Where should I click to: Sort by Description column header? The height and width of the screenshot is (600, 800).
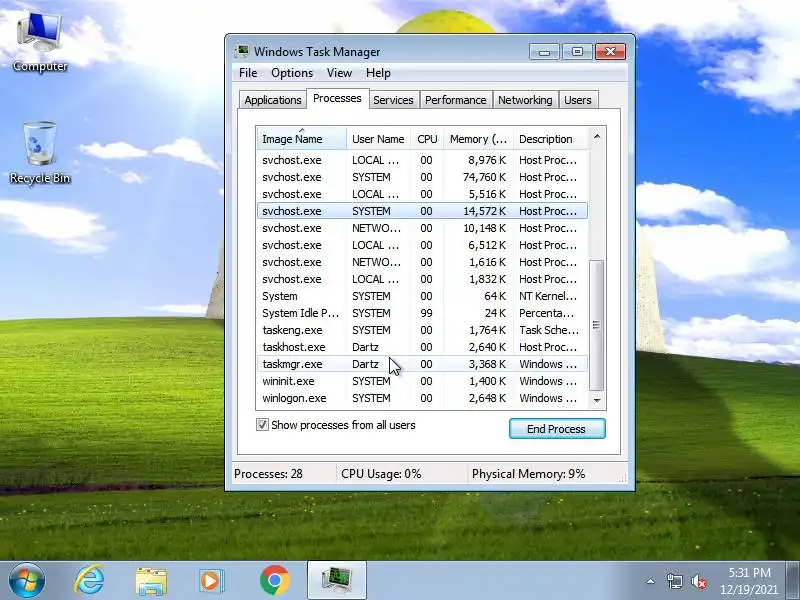pos(551,139)
